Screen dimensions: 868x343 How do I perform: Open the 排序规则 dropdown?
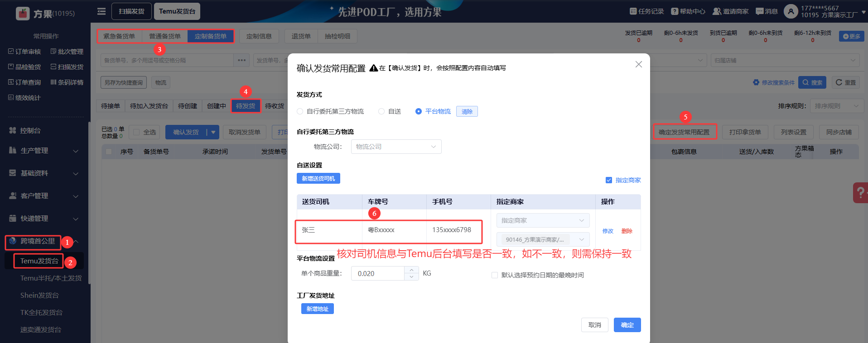(837, 106)
